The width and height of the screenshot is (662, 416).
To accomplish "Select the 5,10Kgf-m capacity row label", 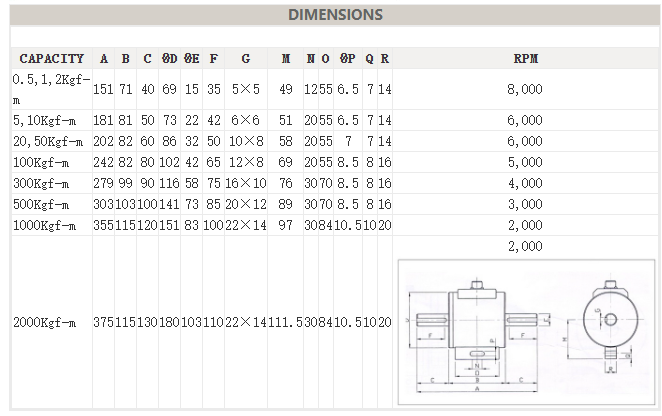I will [45, 121].
